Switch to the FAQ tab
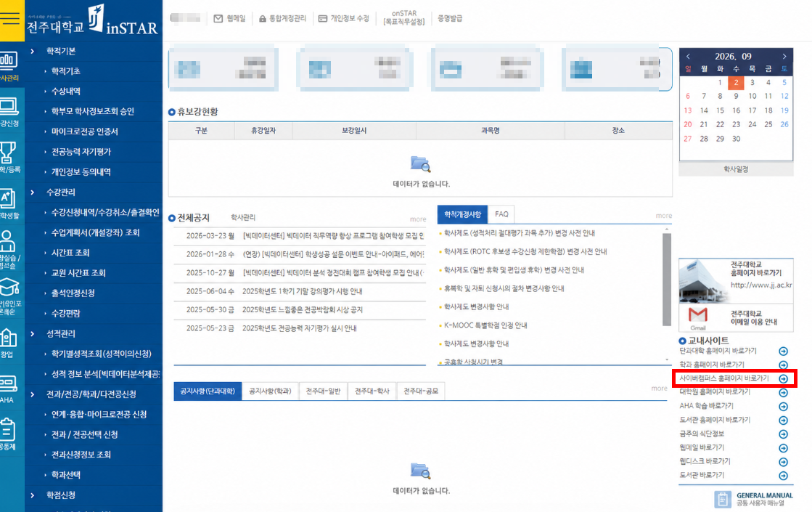The width and height of the screenshot is (812, 512). (x=501, y=214)
